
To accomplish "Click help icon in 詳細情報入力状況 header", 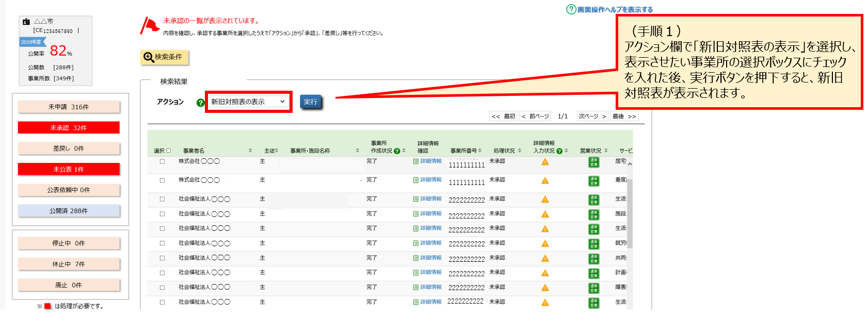I will (559, 151).
